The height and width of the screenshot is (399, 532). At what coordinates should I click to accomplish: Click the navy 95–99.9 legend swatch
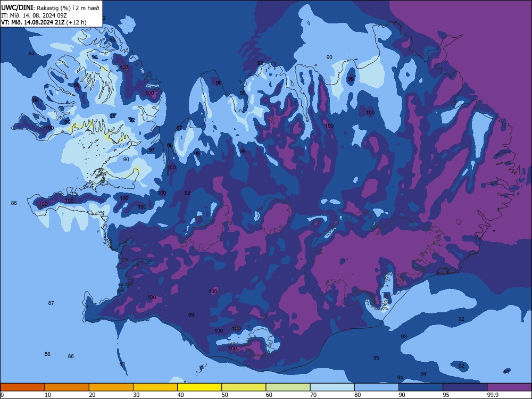(465, 387)
